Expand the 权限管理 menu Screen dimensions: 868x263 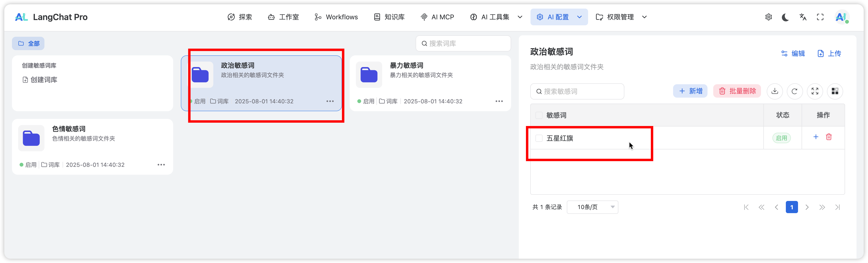click(x=621, y=17)
